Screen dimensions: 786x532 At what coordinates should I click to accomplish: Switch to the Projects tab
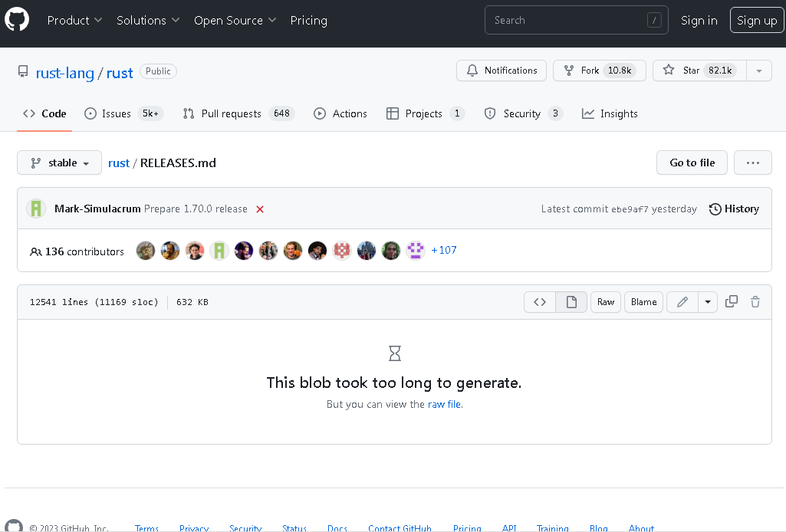tap(426, 113)
